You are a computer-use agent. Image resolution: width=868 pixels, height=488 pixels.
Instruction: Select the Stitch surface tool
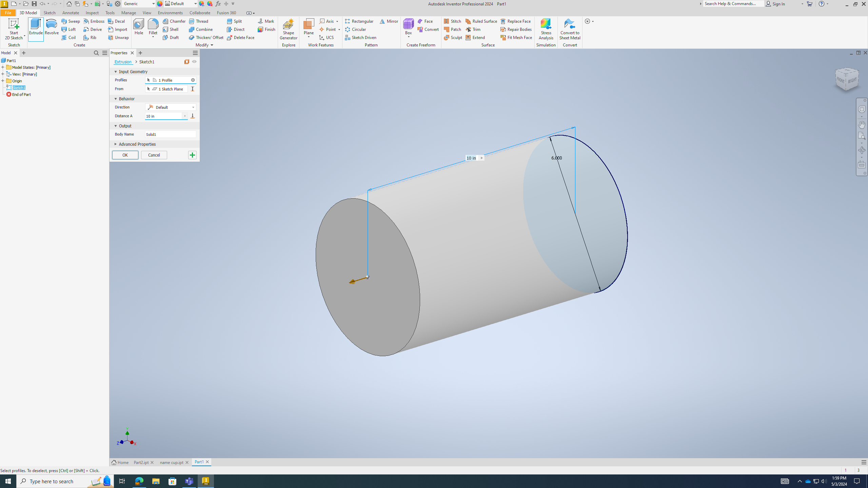pyautogui.click(x=453, y=21)
